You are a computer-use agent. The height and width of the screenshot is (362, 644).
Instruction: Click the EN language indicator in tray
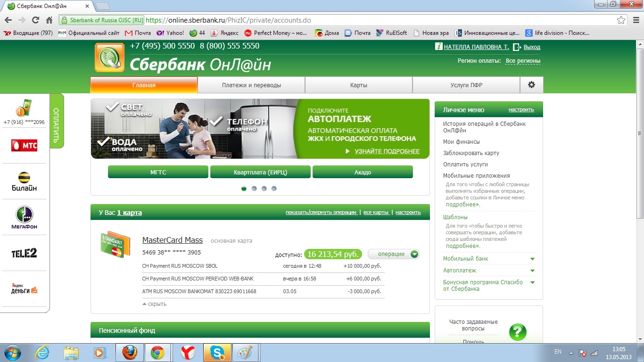[558, 352]
